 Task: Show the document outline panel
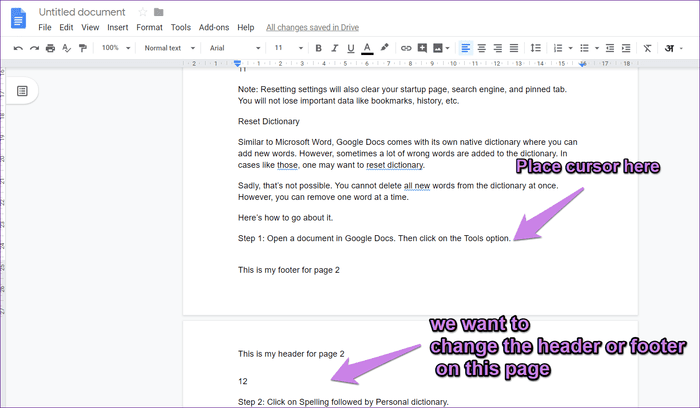(x=22, y=91)
